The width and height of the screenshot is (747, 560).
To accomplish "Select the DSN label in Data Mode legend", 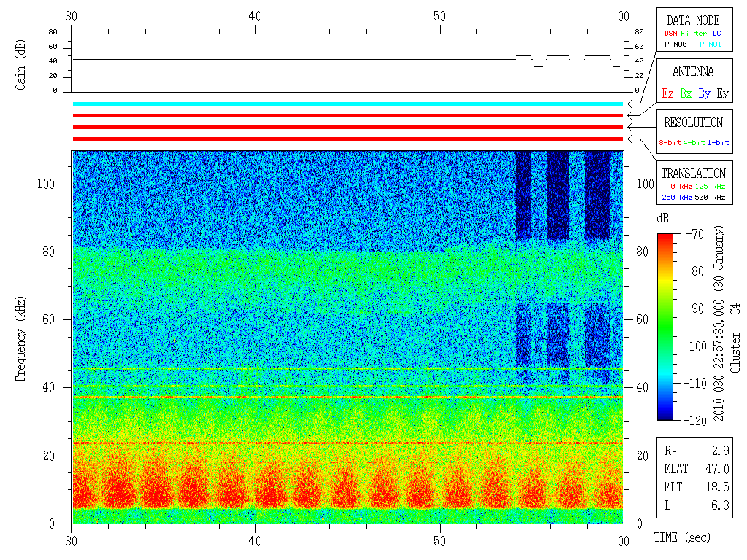I will point(670,34).
